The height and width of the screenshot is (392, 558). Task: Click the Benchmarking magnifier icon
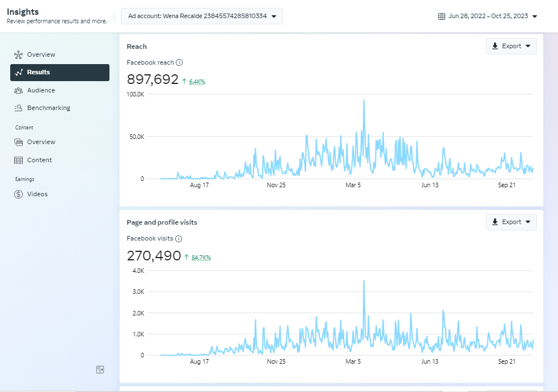click(x=18, y=108)
